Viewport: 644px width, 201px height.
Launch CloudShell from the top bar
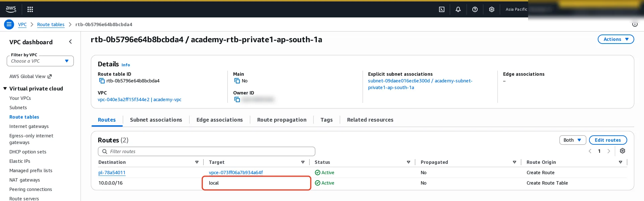(442, 9)
